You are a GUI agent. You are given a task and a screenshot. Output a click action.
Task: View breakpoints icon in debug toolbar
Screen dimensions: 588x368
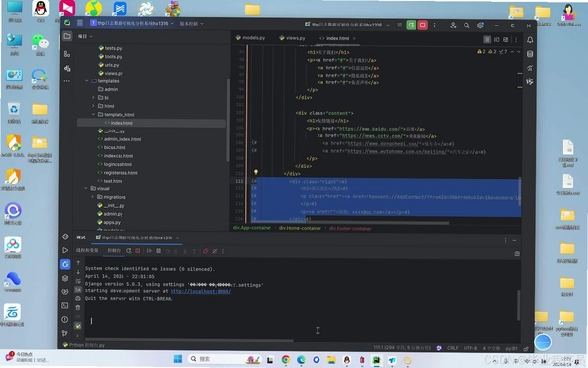point(205,251)
